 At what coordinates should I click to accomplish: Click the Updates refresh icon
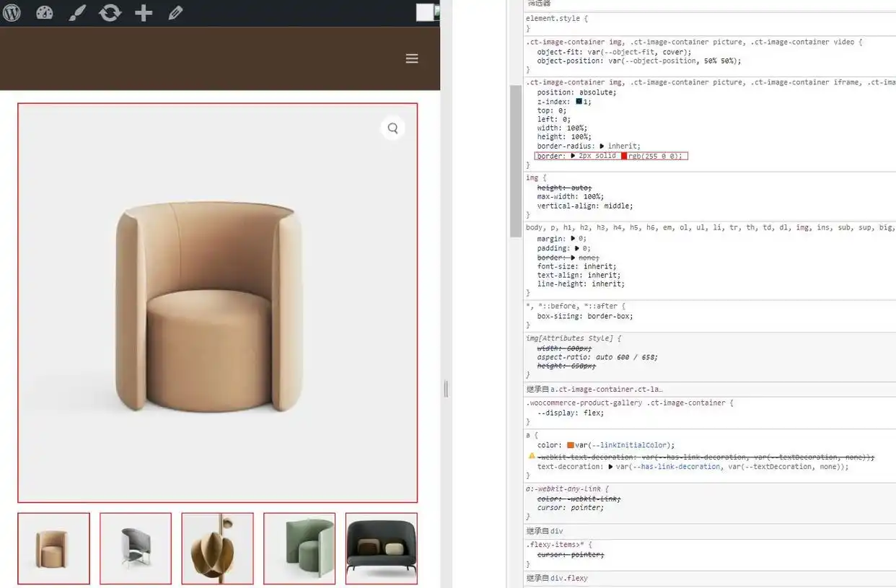[110, 13]
